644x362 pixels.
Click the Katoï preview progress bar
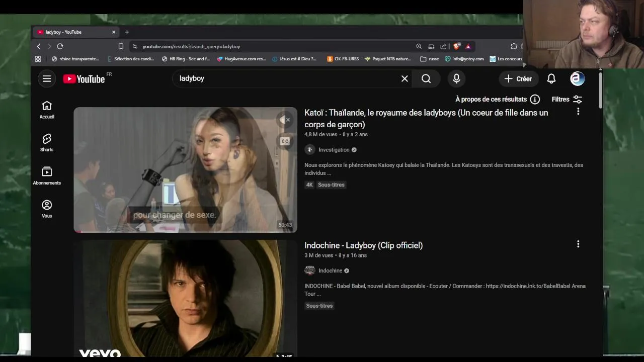185,231
